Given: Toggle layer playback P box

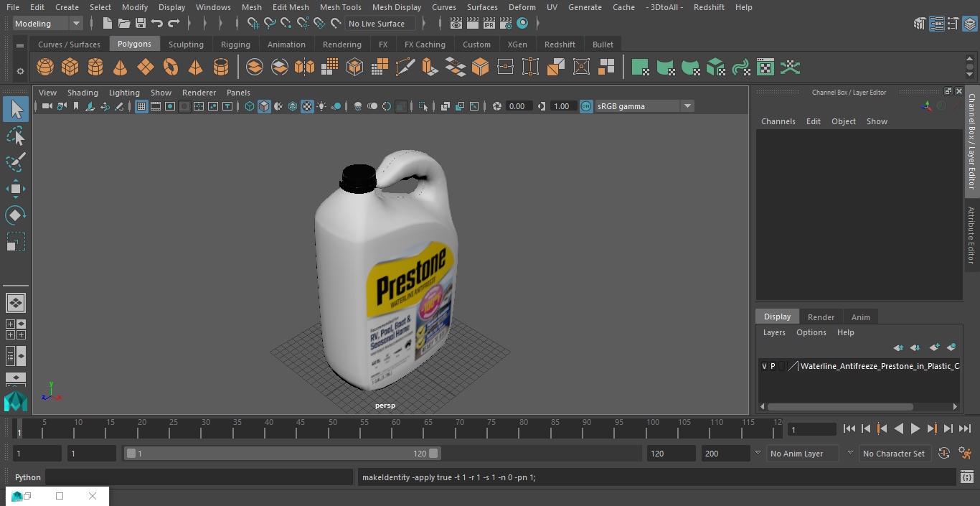Looking at the screenshot, I should coord(773,366).
